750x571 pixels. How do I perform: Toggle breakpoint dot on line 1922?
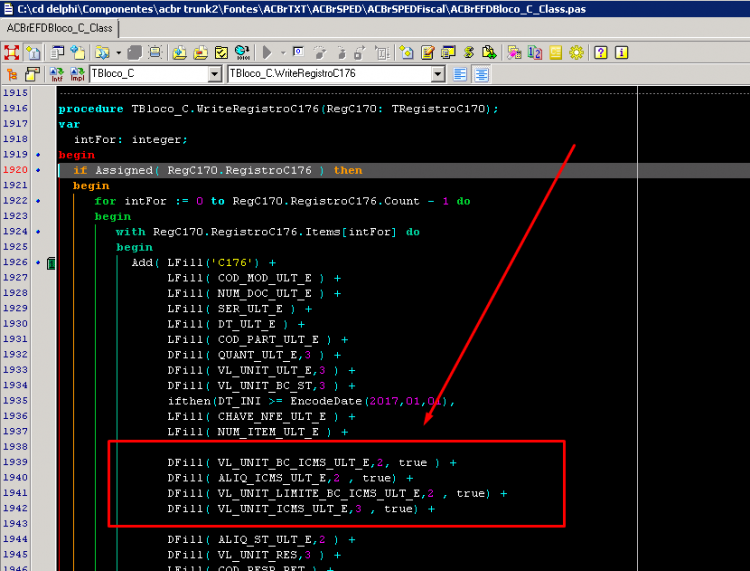tap(38, 201)
